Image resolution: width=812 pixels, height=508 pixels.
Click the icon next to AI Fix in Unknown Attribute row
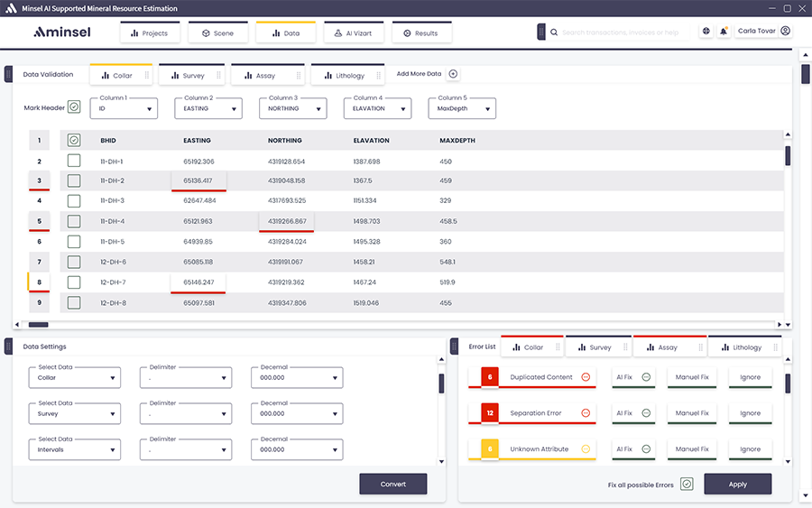pyautogui.click(x=646, y=449)
